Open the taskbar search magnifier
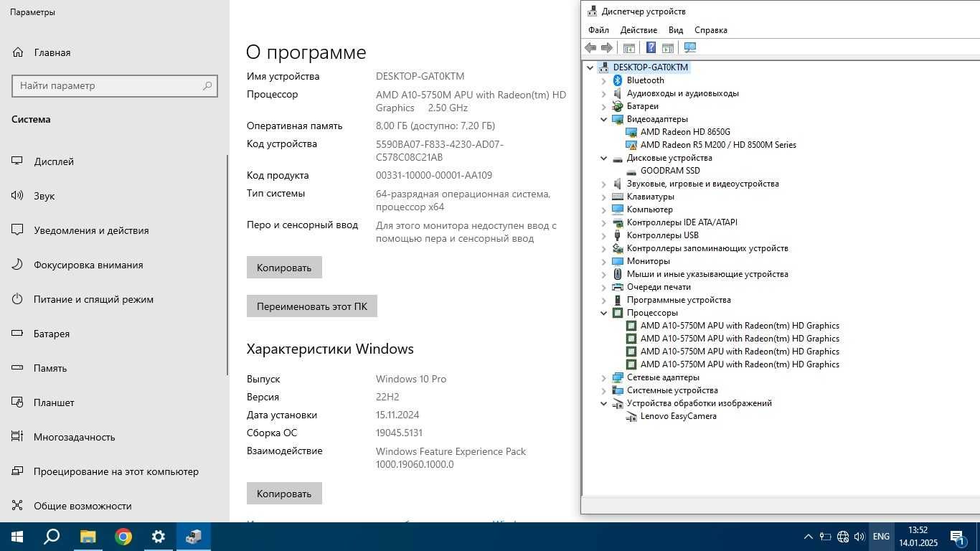 pos(52,537)
